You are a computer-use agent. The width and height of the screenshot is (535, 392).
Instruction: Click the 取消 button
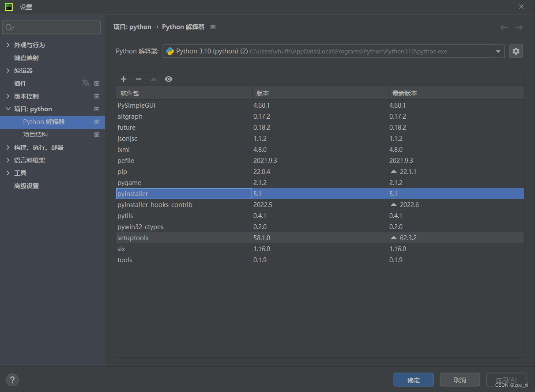[x=460, y=380]
